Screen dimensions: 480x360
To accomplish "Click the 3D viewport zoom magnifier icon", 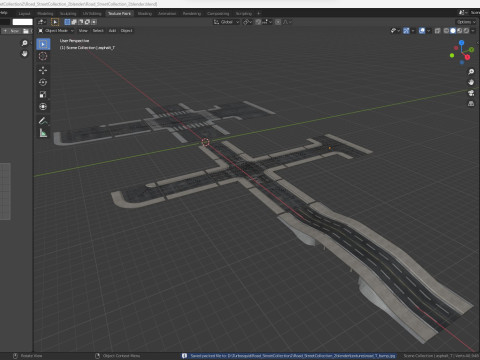I will pos(471,72).
